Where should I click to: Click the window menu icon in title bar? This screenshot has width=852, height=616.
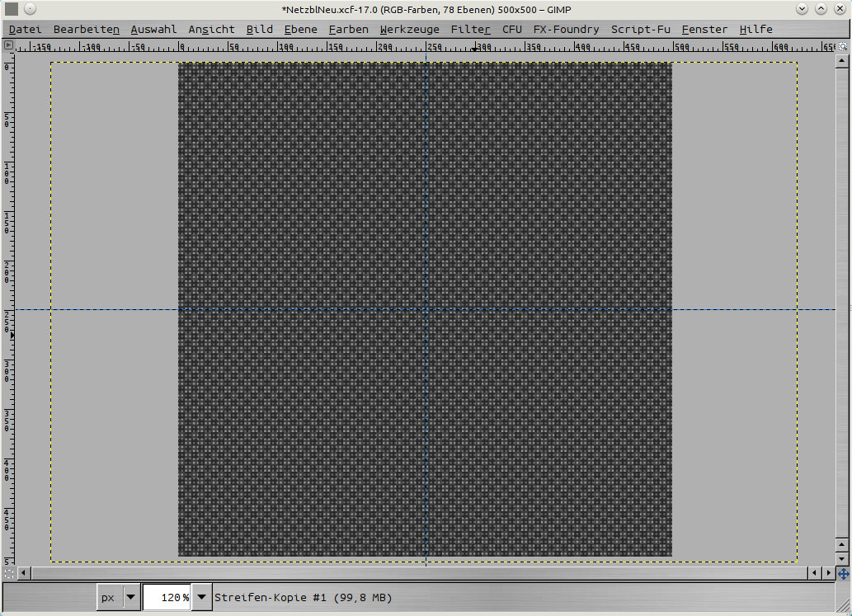12,9
